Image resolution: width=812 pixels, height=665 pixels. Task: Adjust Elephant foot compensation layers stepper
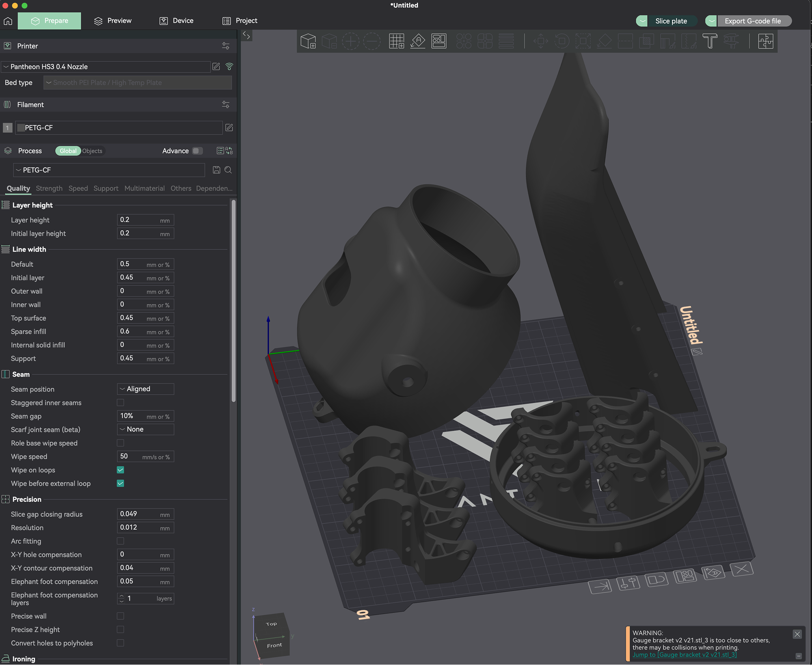(121, 598)
